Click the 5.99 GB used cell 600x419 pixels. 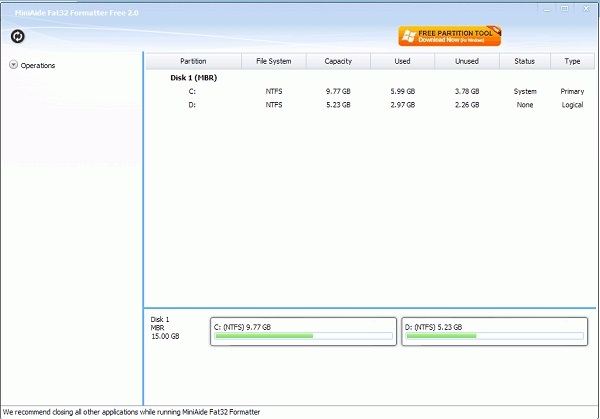(403, 91)
